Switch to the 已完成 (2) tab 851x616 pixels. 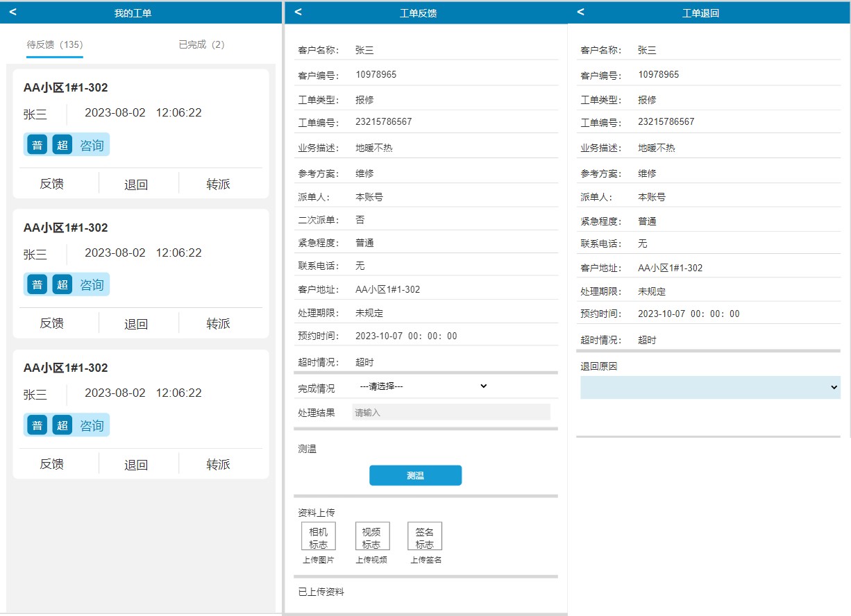tap(201, 44)
